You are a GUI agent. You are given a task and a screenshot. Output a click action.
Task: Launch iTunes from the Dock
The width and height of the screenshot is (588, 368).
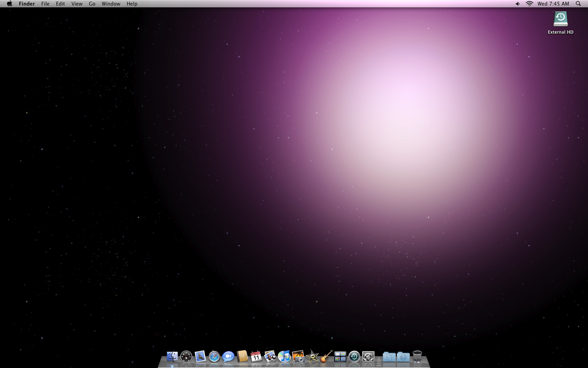pos(284,357)
